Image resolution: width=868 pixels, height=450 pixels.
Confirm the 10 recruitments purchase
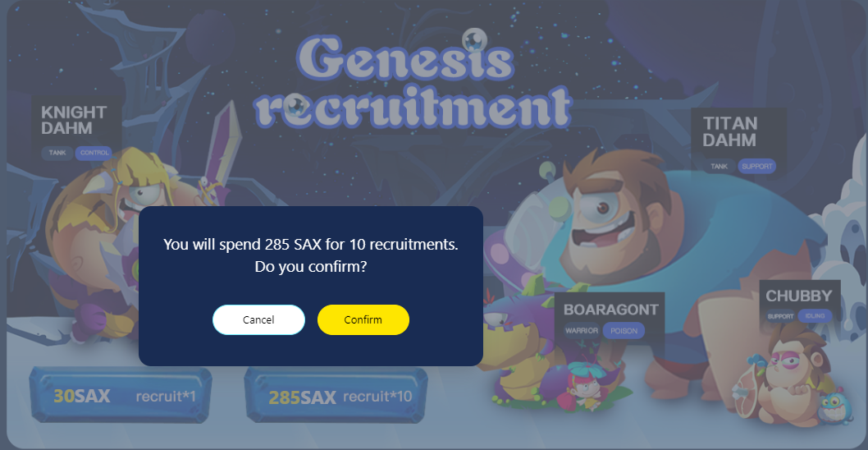tap(363, 319)
